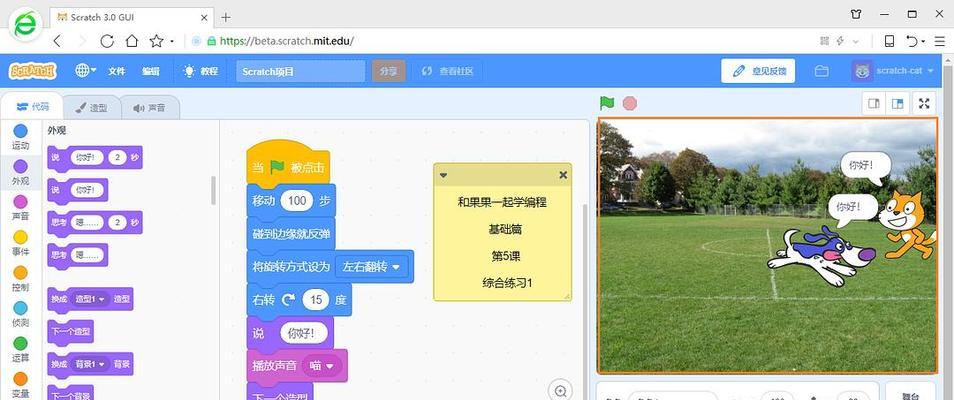This screenshot has height=400, width=954.
Task: Select the 运动 block category
Action: pos(21,137)
